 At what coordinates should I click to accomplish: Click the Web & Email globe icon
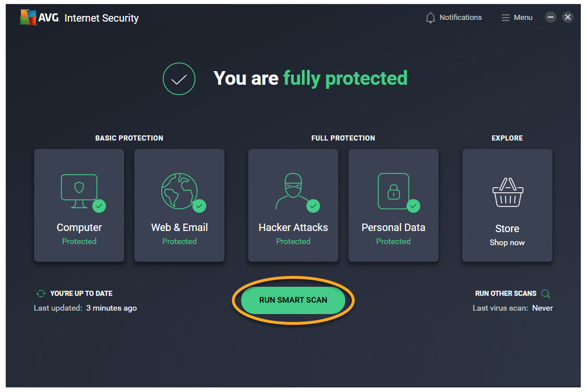[179, 190]
